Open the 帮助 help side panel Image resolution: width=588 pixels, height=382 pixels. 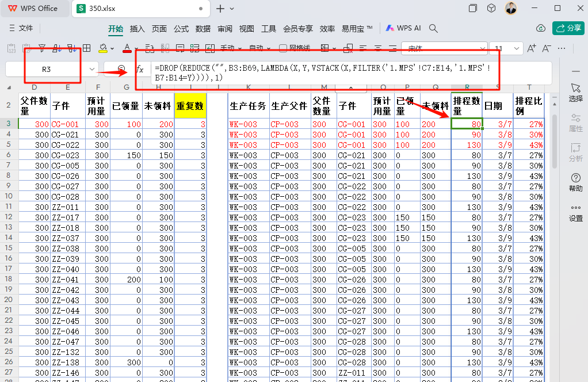pos(575,182)
